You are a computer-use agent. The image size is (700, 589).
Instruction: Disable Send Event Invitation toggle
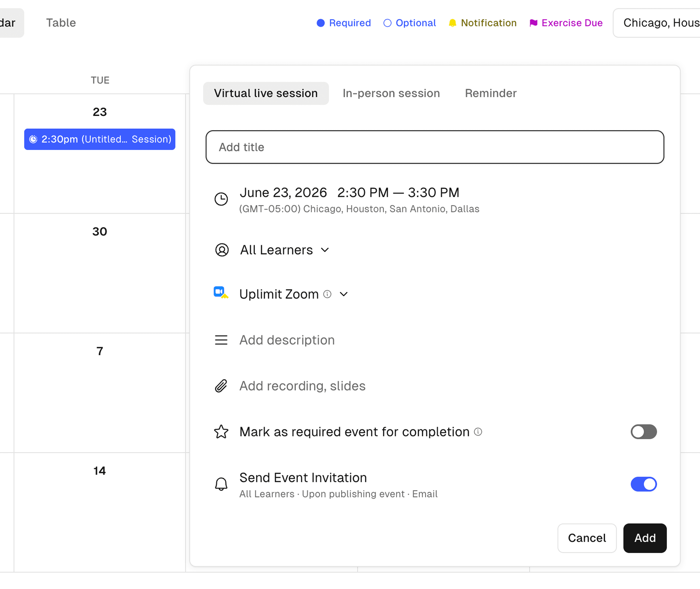pyautogui.click(x=644, y=484)
